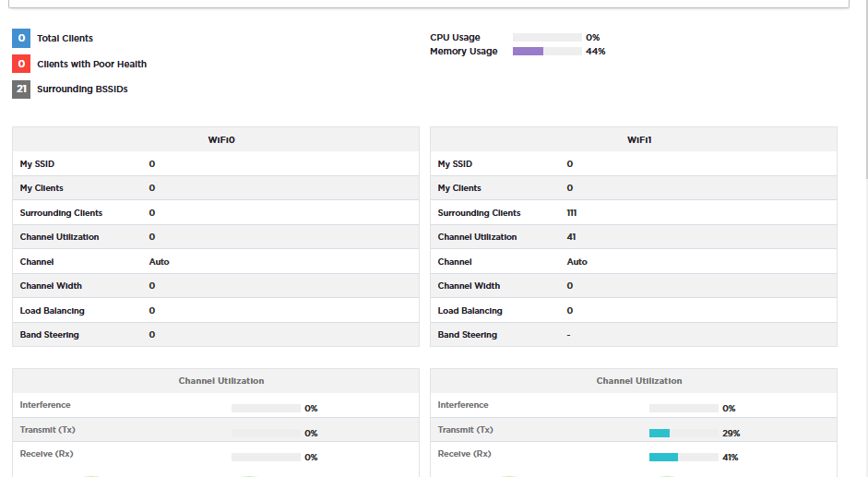
Task: Click Load Balancing label in WIFI1 table
Action: [x=470, y=311]
